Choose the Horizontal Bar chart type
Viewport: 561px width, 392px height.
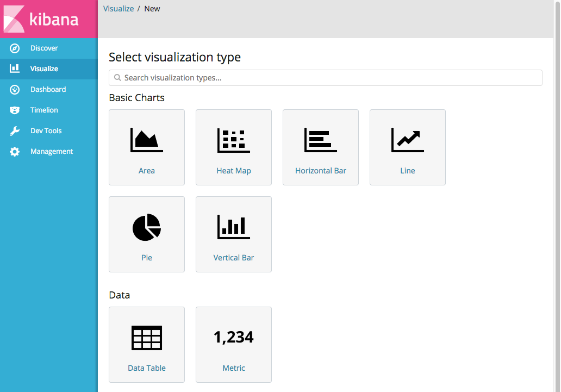click(x=321, y=147)
